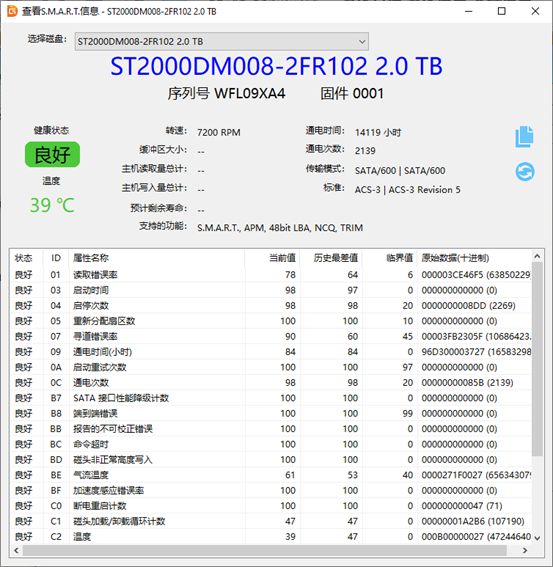This screenshot has width=553, height=567.
Task: Select the 温度 row with ID C2
Action: coord(271,537)
